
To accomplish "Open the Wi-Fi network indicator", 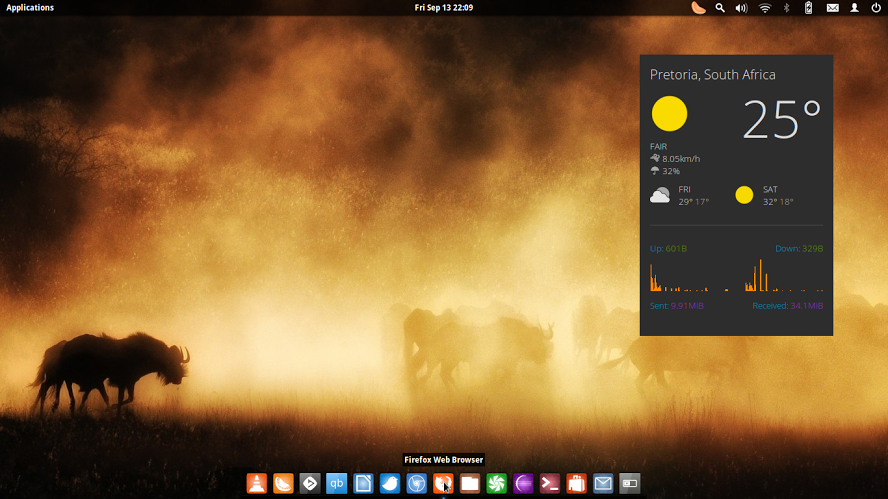I will pos(765,8).
